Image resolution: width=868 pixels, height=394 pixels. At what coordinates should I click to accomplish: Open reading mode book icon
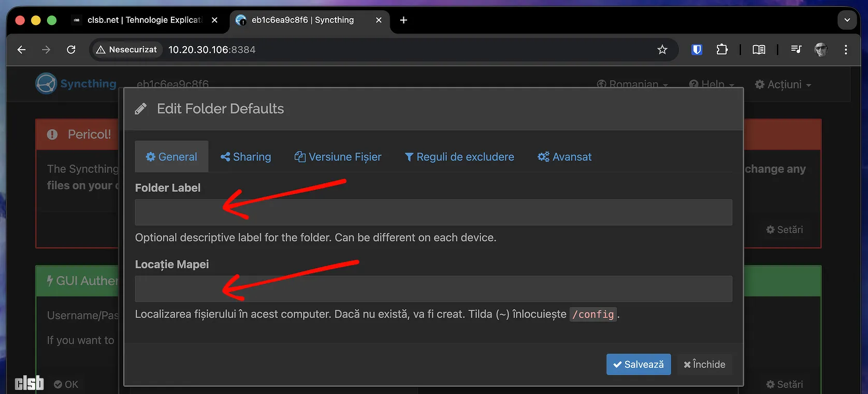[759, 50]
